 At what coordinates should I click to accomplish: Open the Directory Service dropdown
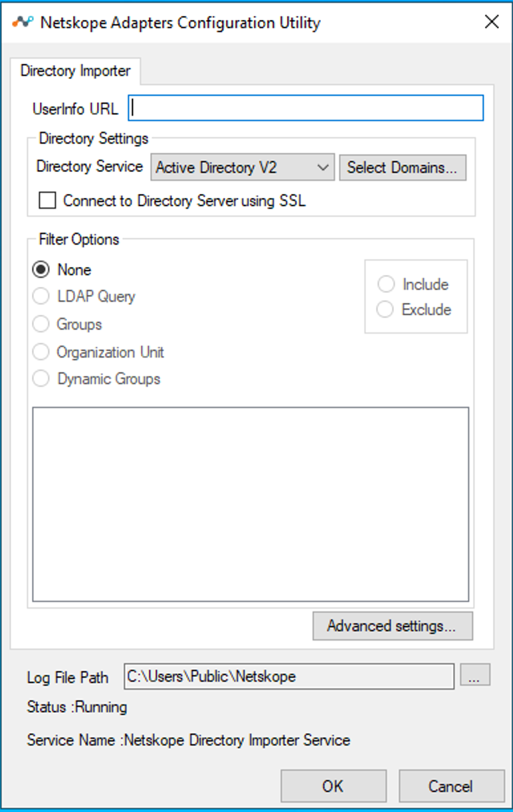pyautogui.click(x=243, y=167)
